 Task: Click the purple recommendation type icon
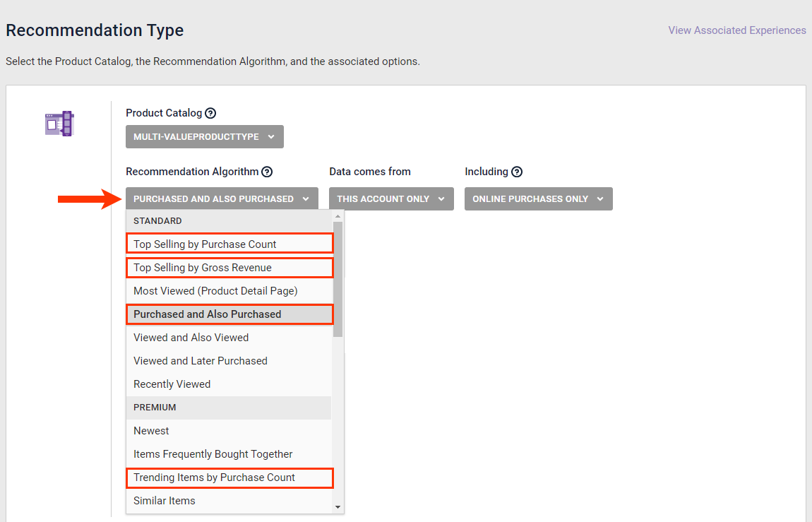59,124
